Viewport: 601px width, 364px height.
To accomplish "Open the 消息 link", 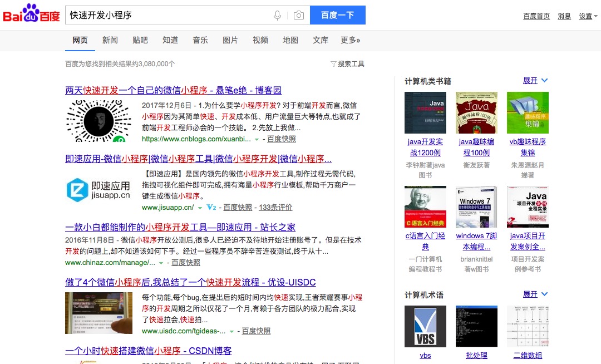I will tap(564, 16).
